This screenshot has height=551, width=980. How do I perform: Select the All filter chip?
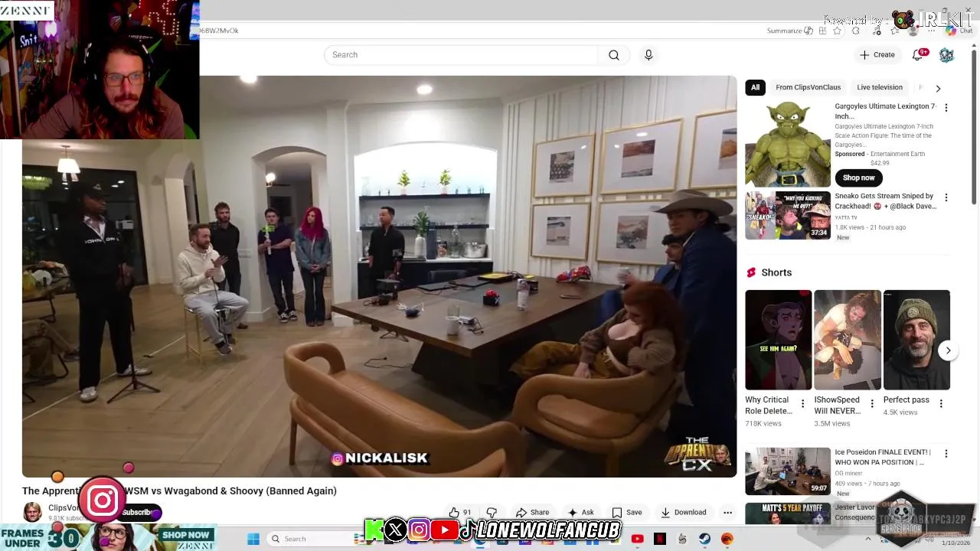pyautogui.click(x=755, y=87)
